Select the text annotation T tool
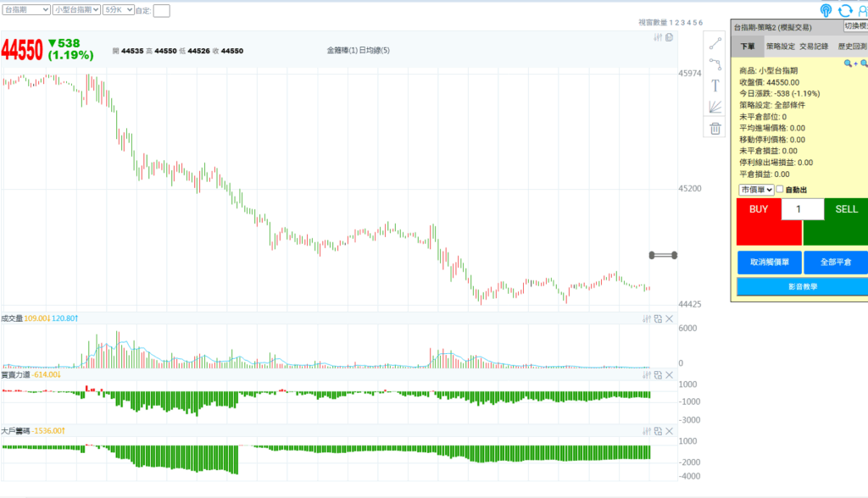The image size is (868, 498). [715, 86]
